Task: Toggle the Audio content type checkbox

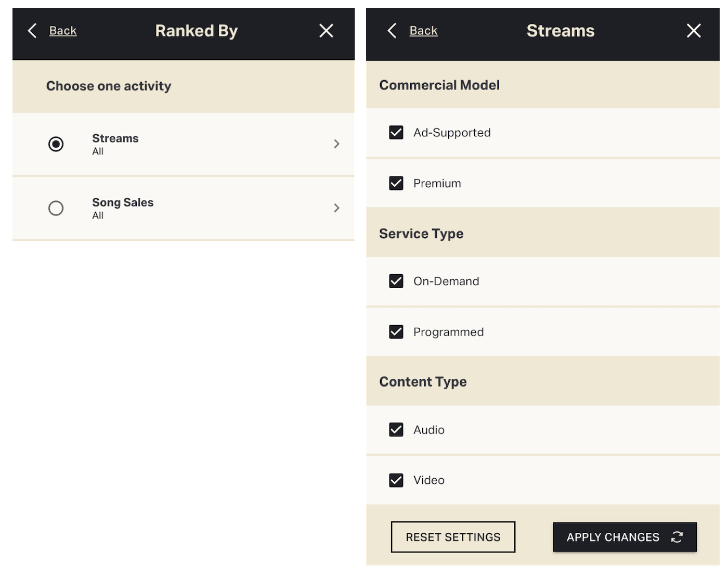Action: tap(396, 430)
